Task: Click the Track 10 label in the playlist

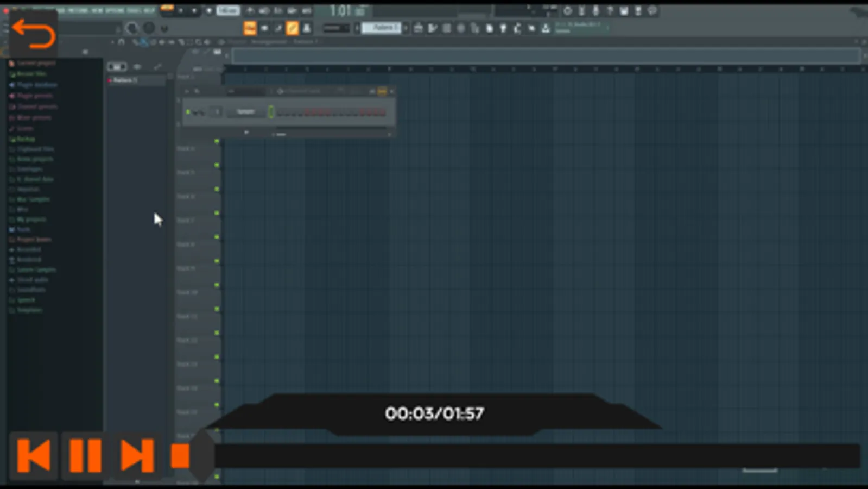Action: (x=187, y=292)
